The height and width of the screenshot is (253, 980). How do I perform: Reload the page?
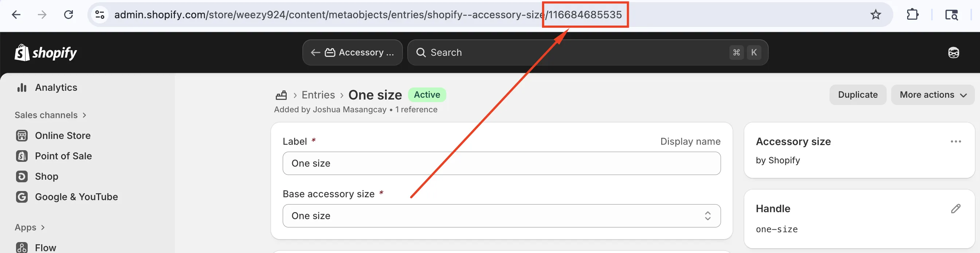(x=68, y=15)
